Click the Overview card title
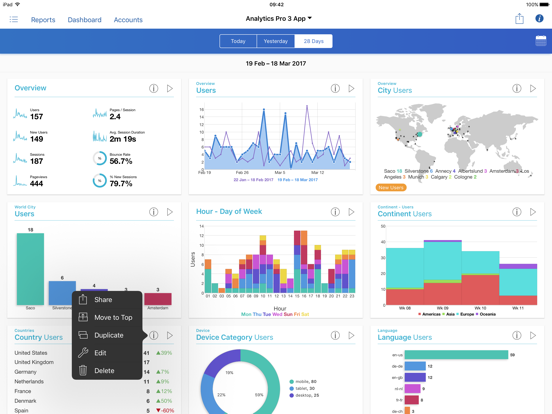This screenshot has height=414, width=552. [x=30, y=88]
